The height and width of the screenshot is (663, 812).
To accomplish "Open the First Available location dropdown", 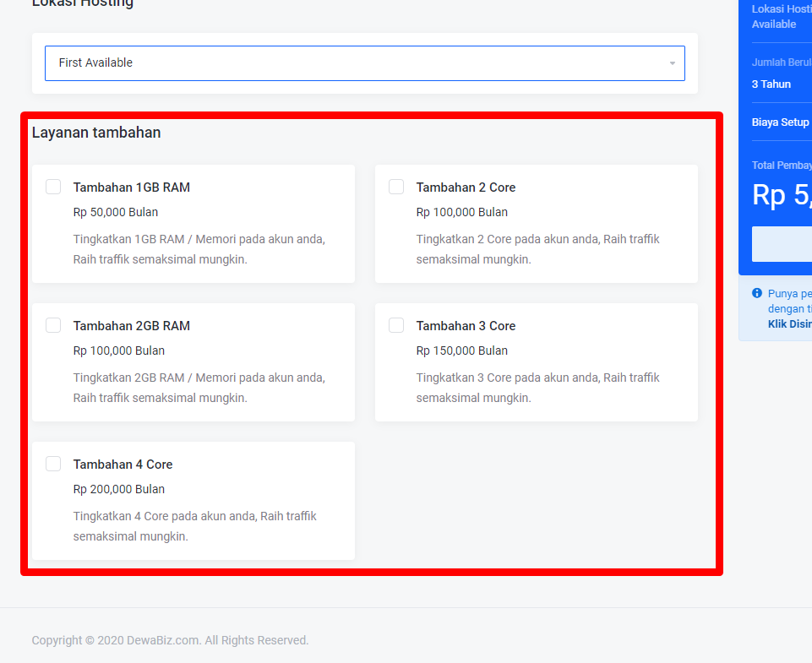I will point(363,63).
